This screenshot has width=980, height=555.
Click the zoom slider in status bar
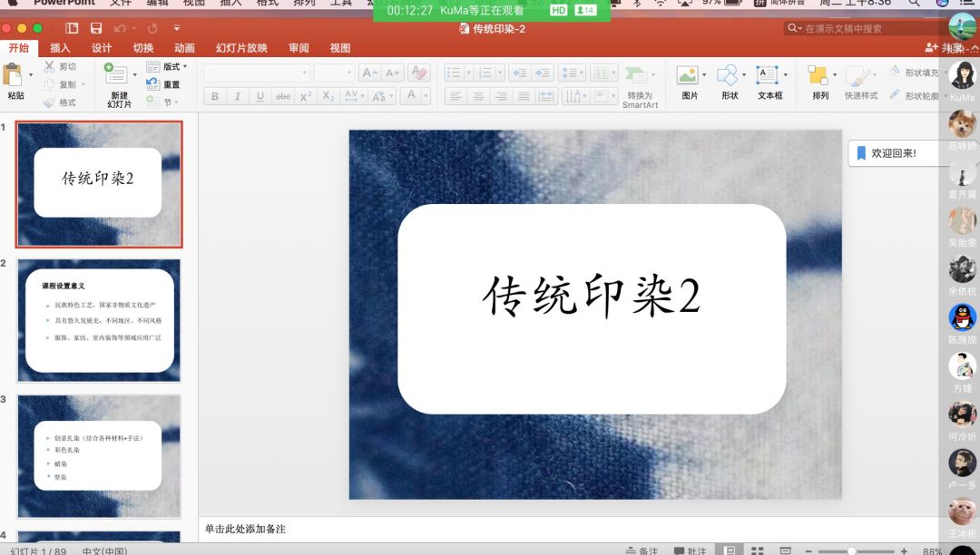click(851, 550)
